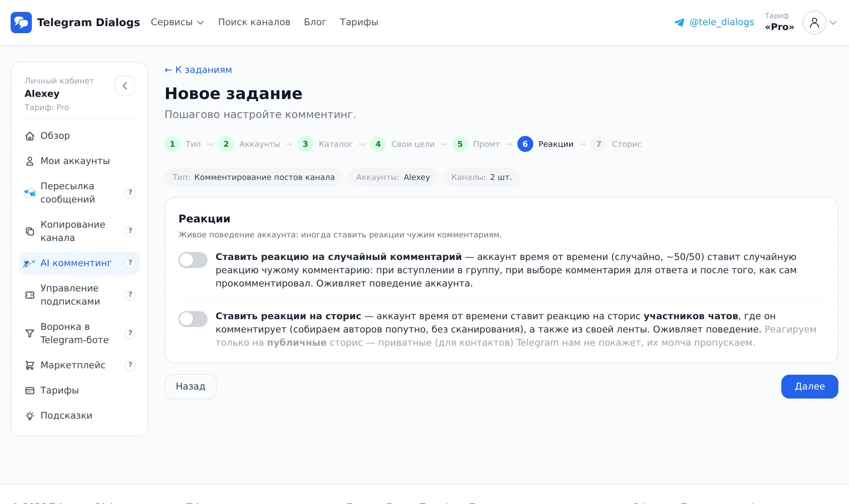Enable reactions on stories toggle
The image size is (849, 504).
point(193,319)
